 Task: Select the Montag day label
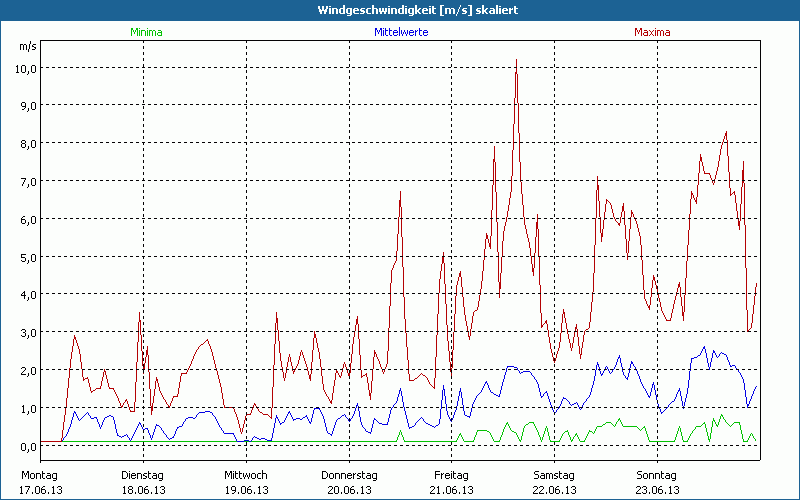click(40, 474)
